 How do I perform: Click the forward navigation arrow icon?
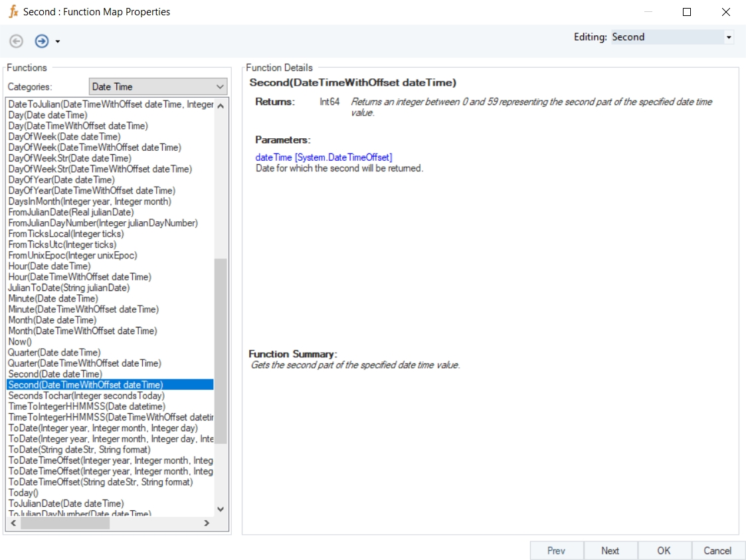click(42, 41)
